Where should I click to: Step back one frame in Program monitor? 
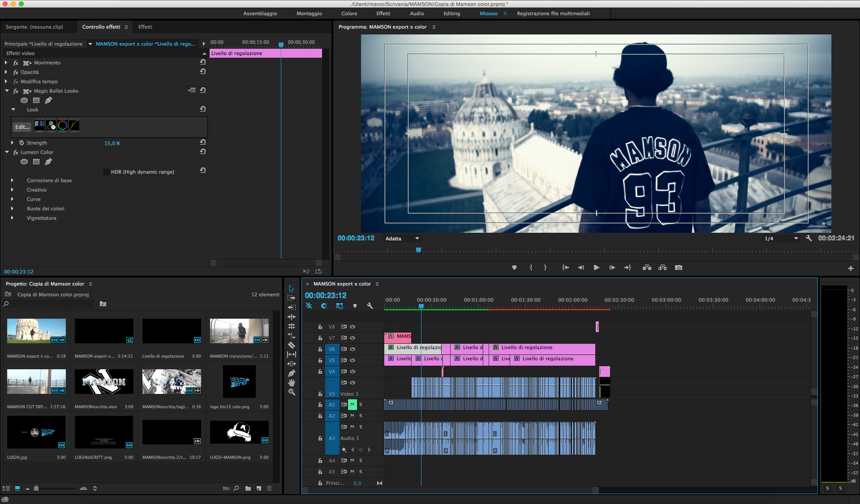[581, 268]
